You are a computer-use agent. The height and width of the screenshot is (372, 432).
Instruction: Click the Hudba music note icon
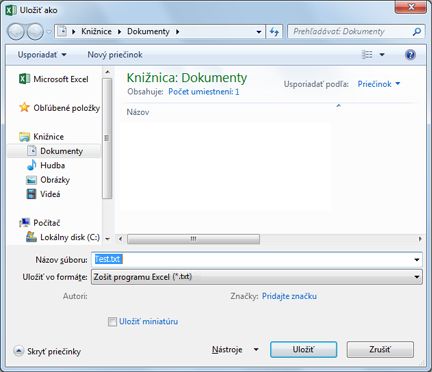(31, 165)
